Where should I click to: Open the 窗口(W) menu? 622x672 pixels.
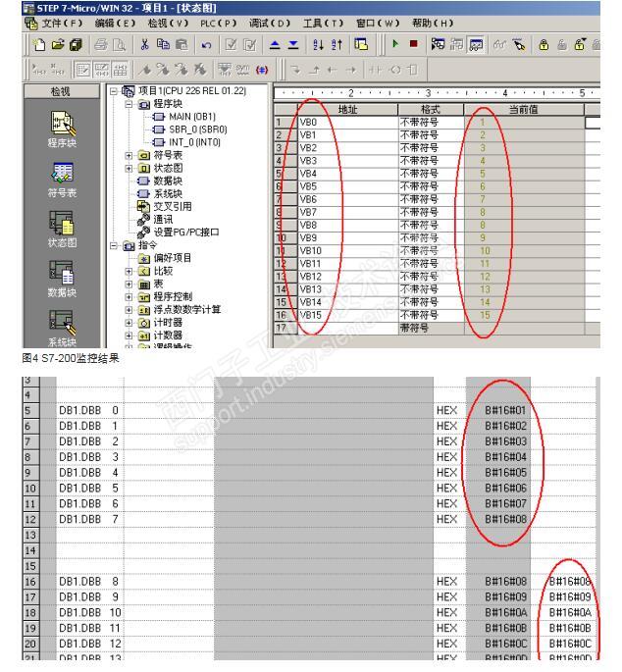(x=378, y=24)
